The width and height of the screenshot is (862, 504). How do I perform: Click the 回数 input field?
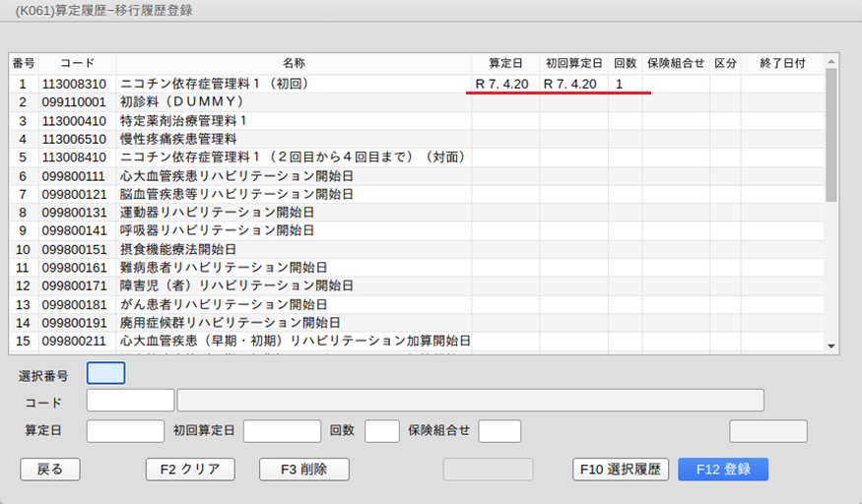[x=381, y=431]
